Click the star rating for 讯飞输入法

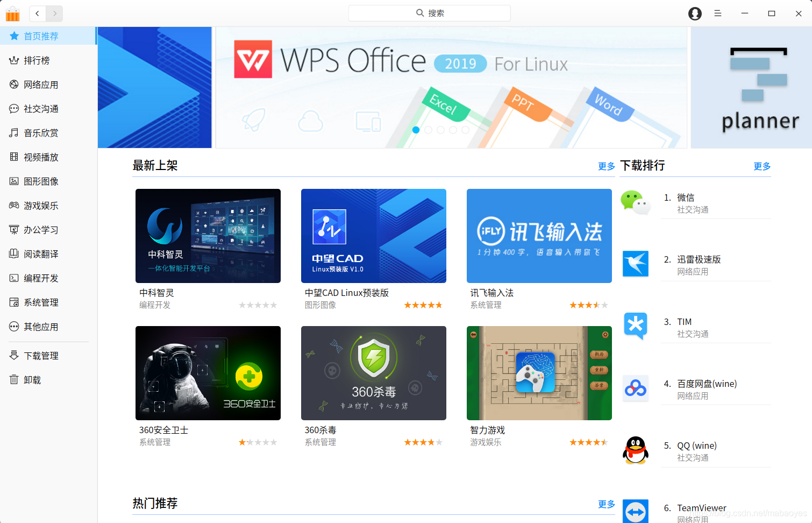(589, 305)
